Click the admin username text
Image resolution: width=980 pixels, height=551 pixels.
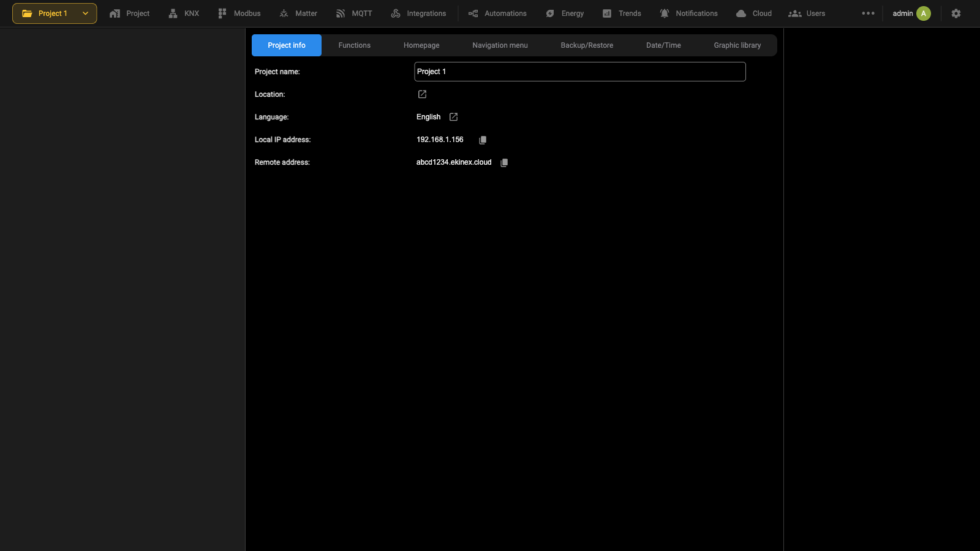coord(903,13)
